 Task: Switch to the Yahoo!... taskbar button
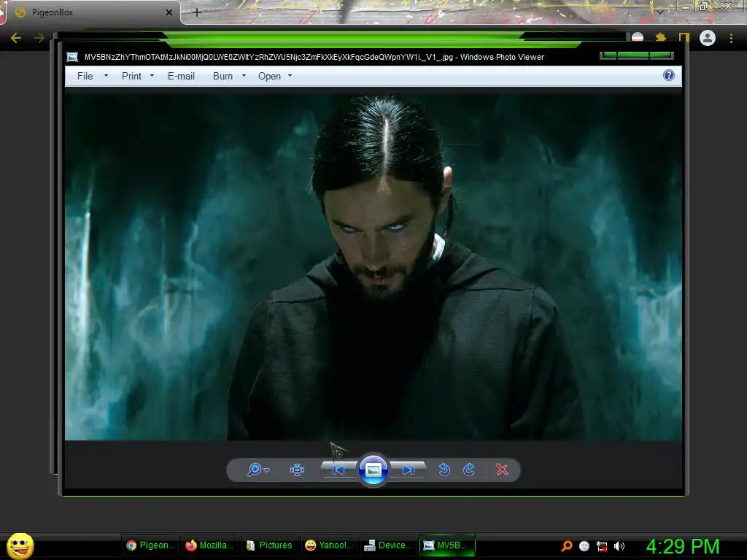(329, 545)
